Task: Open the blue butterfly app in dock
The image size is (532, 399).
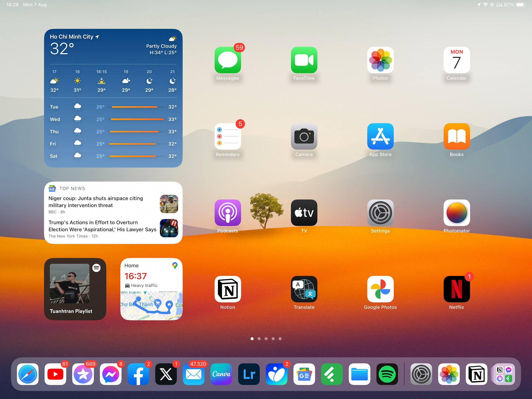Action: tap(277, 374)
